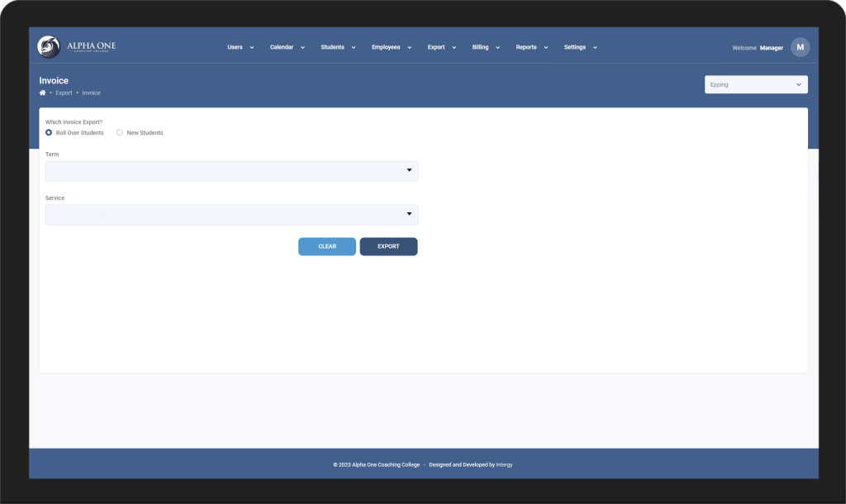Open the Term dropdown
The image size is (846, 504).
coord(232,170)
